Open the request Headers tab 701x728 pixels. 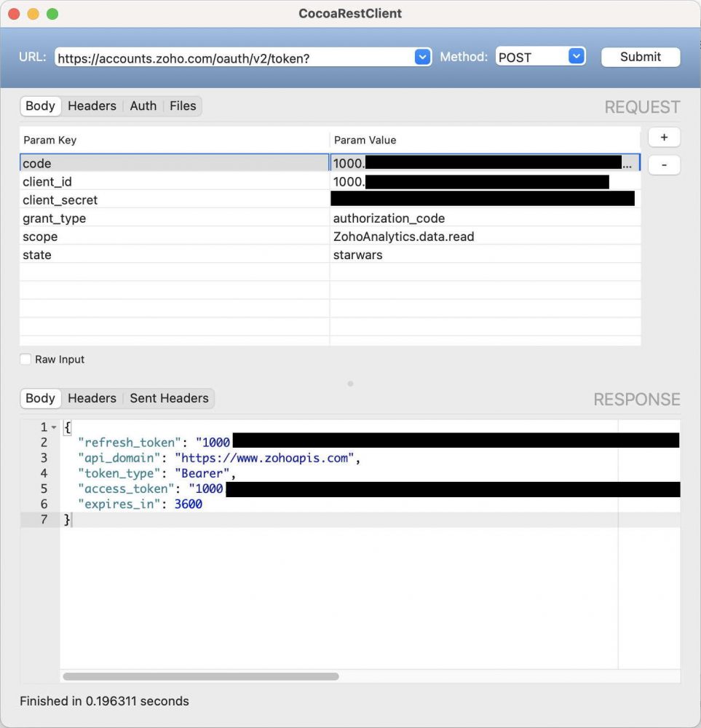coord(92,106)
